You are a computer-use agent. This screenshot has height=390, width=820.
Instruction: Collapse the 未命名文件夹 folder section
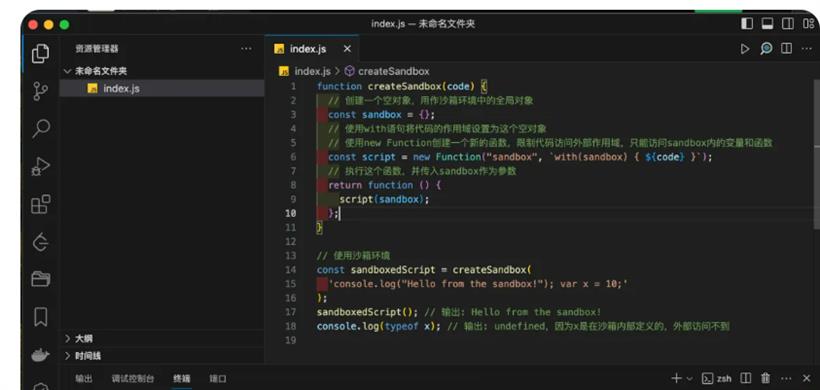162,71
